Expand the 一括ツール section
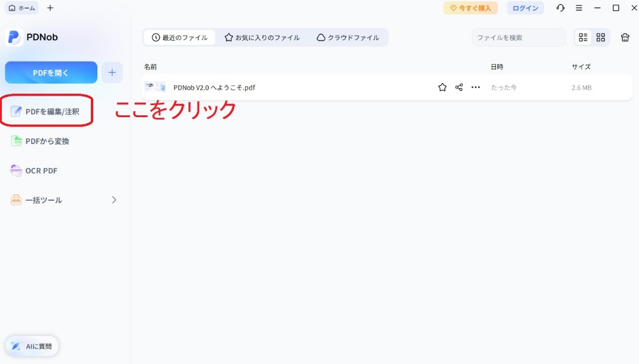Screen dimensions: 639x364 114,200
